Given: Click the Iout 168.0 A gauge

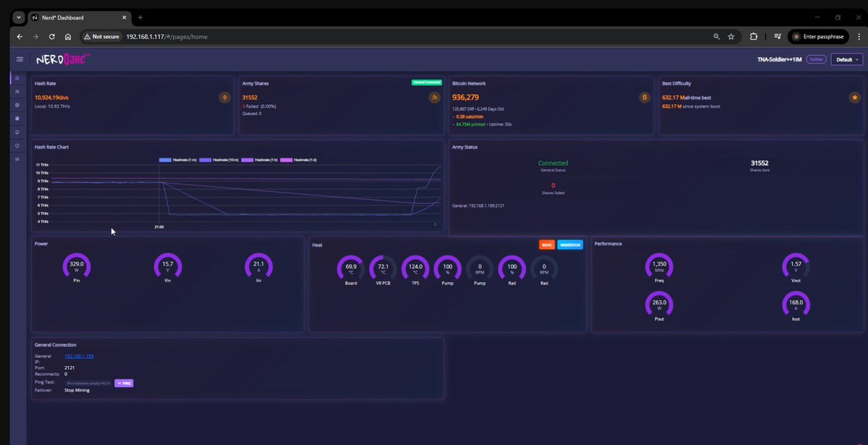Looking at the screenshot, I should 796,305.
